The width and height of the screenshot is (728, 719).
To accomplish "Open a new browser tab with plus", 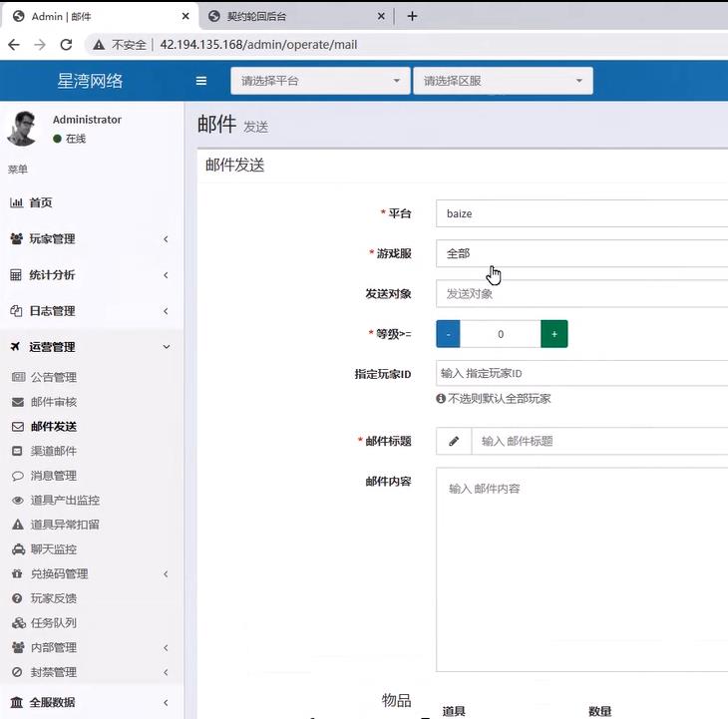I will [x=412, y=16].
